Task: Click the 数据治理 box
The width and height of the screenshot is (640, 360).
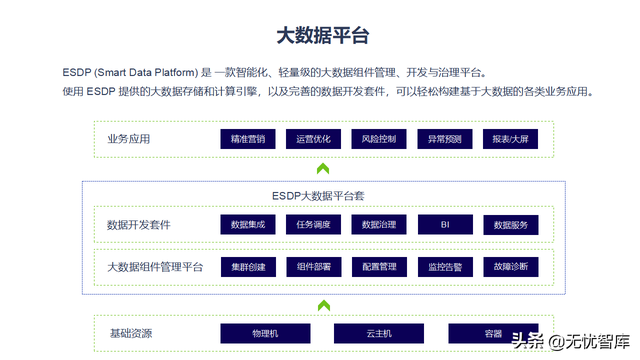Action: [x=379, y=224]
